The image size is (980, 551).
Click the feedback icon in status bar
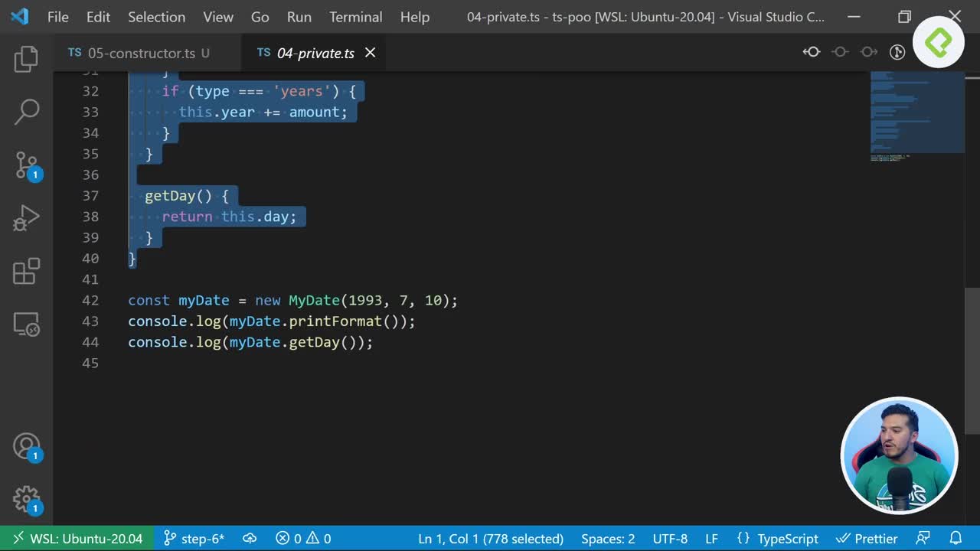[923, 539]
